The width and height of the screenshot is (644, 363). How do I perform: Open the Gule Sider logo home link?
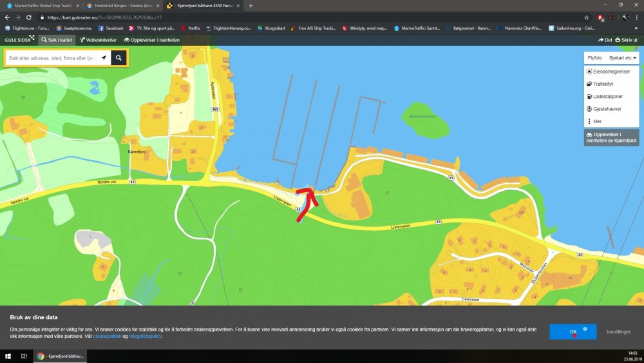click(19, 40)
